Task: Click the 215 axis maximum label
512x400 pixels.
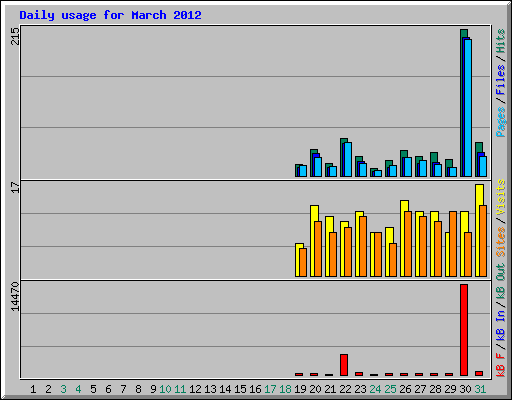Action: click(x=15, y=36)
